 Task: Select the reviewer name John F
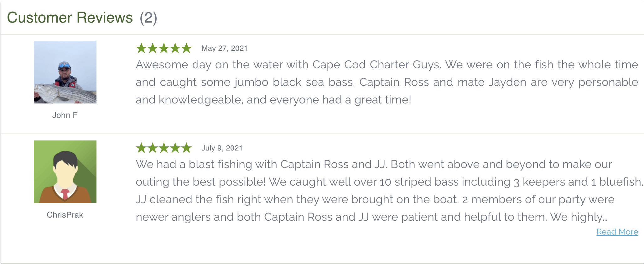click(x=65, y=115)
